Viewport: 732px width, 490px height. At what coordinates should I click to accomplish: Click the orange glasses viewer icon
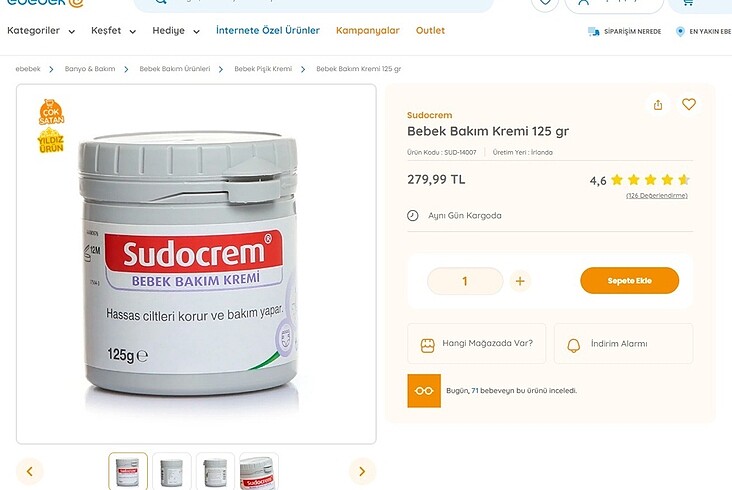click(424, 391)
